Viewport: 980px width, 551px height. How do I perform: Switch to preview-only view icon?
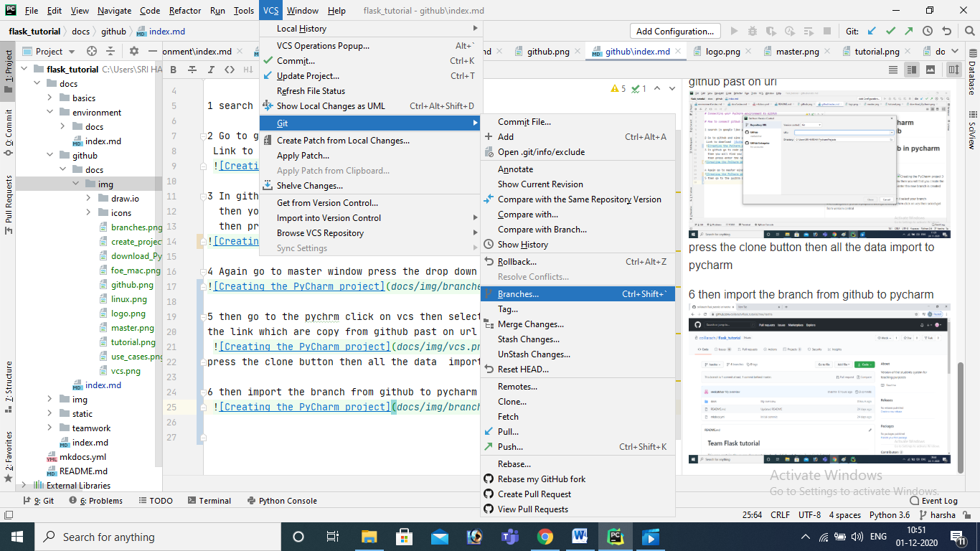pos(930,70)
